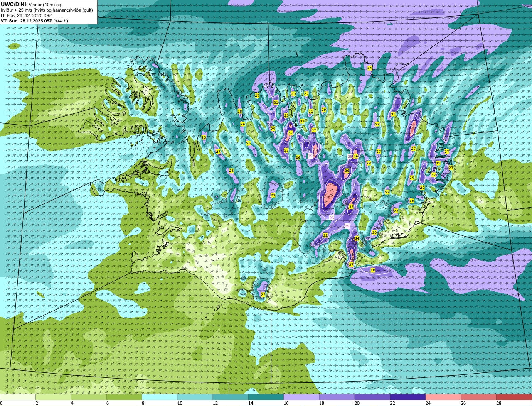Click the legend scale number 14
The width and height of the screenshot is (532, 406).
251,403
